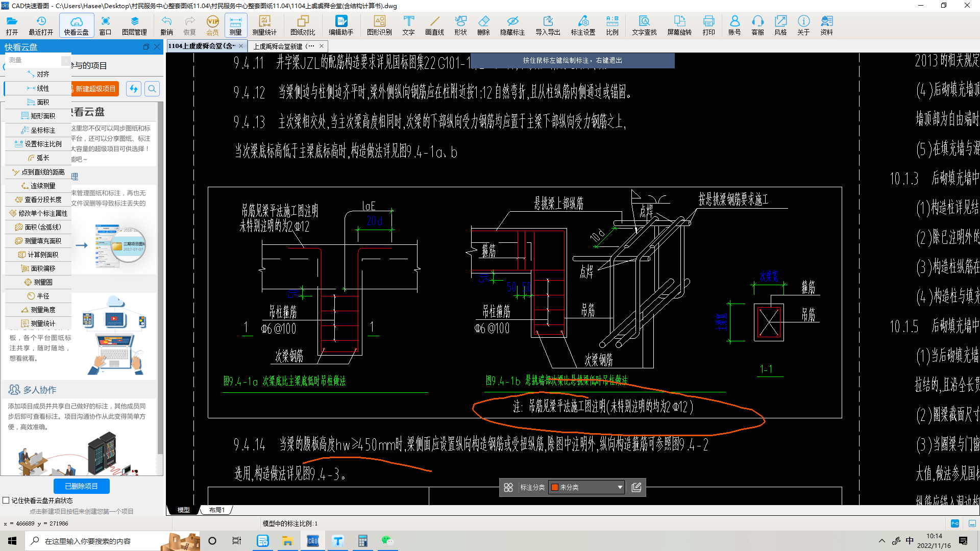Choose 坐标标注 coordinate annotation
This screenshot has height=551, width=980.
[x=38, y=130]
